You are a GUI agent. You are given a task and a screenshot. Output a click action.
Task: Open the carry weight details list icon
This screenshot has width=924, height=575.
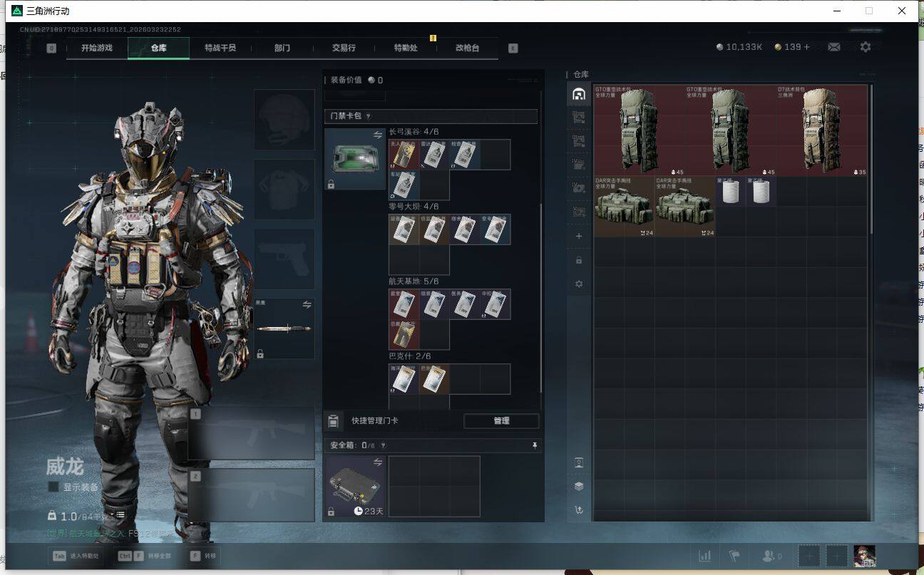[120, 514]
